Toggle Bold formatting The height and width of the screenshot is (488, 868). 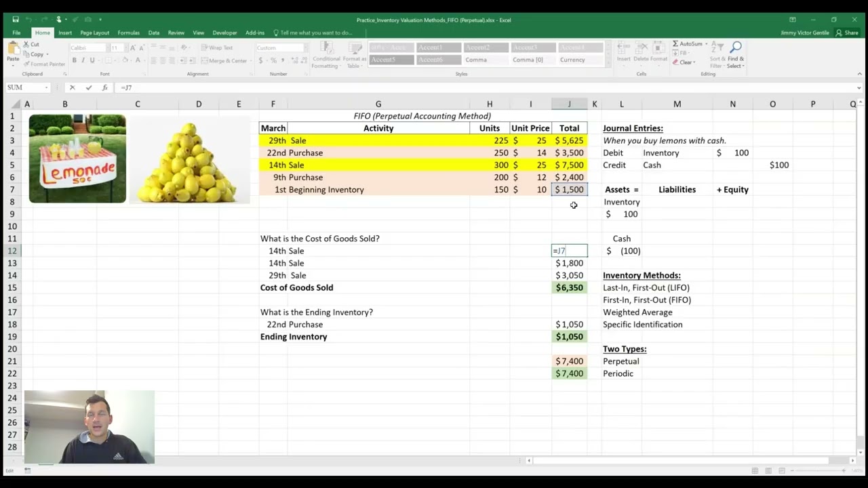click(x=75, y=60)
